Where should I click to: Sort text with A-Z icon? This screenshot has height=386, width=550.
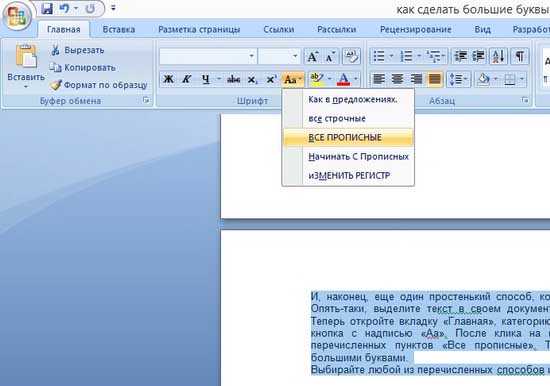point(498,56)
